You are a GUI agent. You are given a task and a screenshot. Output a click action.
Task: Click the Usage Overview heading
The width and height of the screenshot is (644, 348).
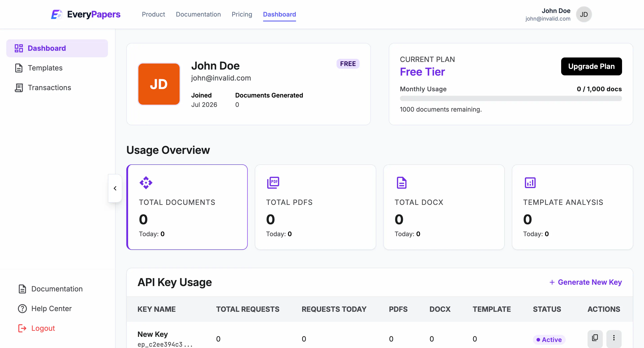point(168,150)
